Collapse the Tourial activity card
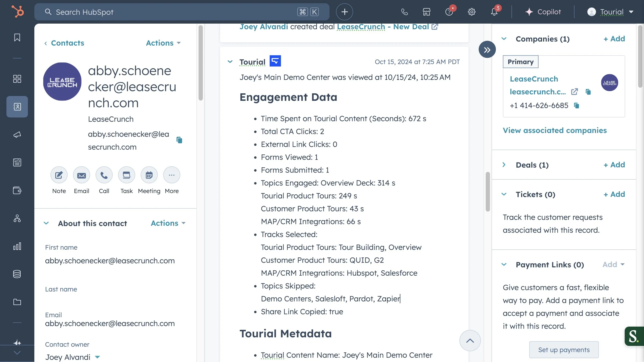This screenshot has height=362, width=644. coord(230,62)
